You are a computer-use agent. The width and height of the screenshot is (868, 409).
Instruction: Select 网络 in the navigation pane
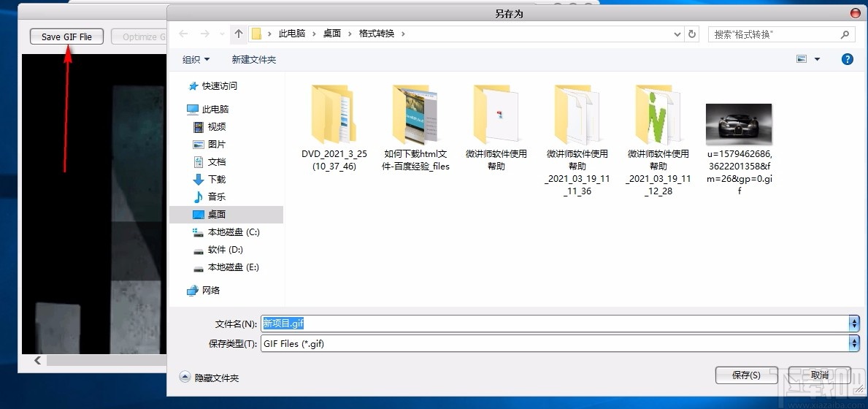(203, 290)
